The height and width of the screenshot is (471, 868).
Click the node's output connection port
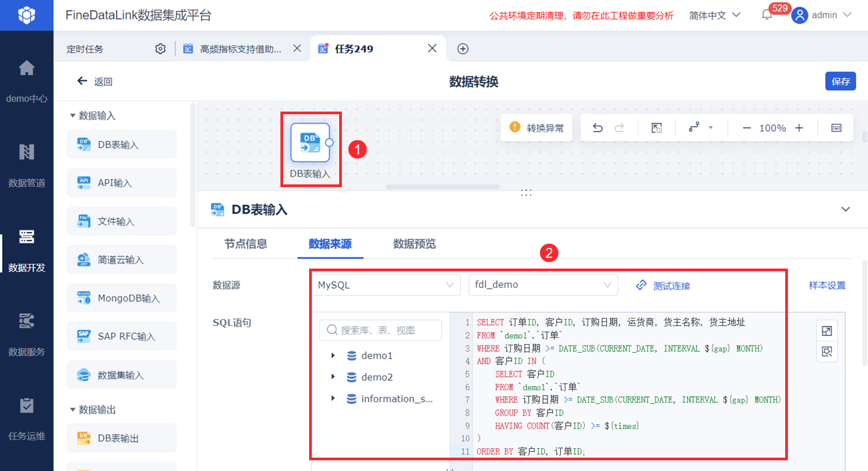(x=329, y=143)
